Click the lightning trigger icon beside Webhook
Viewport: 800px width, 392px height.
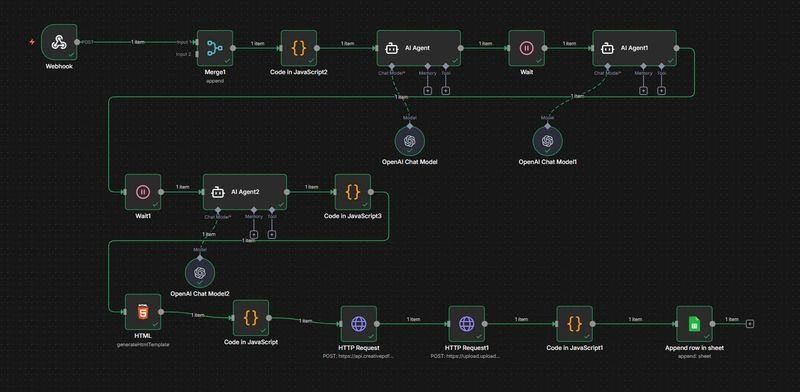point(32,42)
